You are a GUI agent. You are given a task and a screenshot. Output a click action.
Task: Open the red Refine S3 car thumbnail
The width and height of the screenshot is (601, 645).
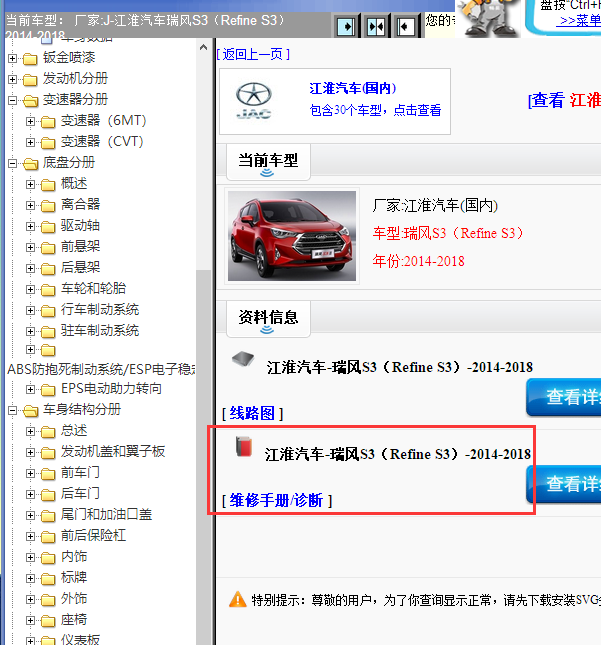[x=292, y=236]
